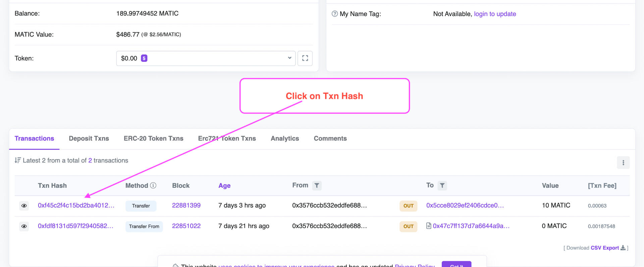Click the Method info icon

(x=153, y=185)
